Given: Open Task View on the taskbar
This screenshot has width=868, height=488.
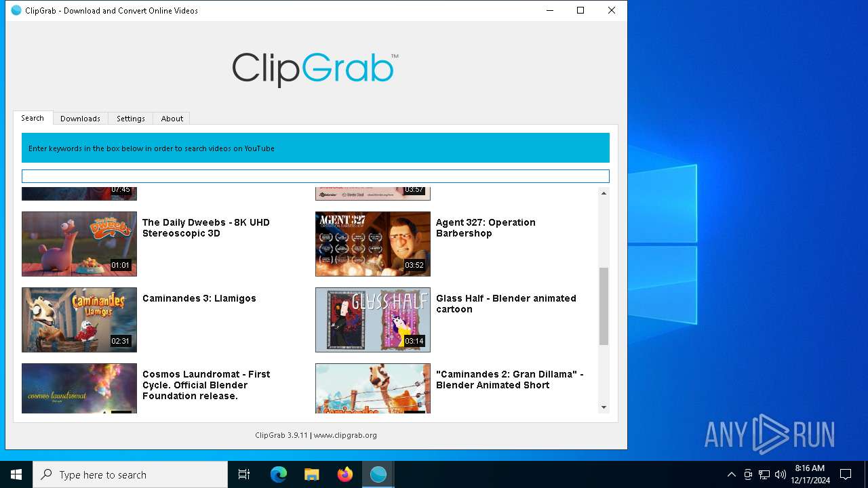Looking at the screenshot, I should click(x=244, y=474).
